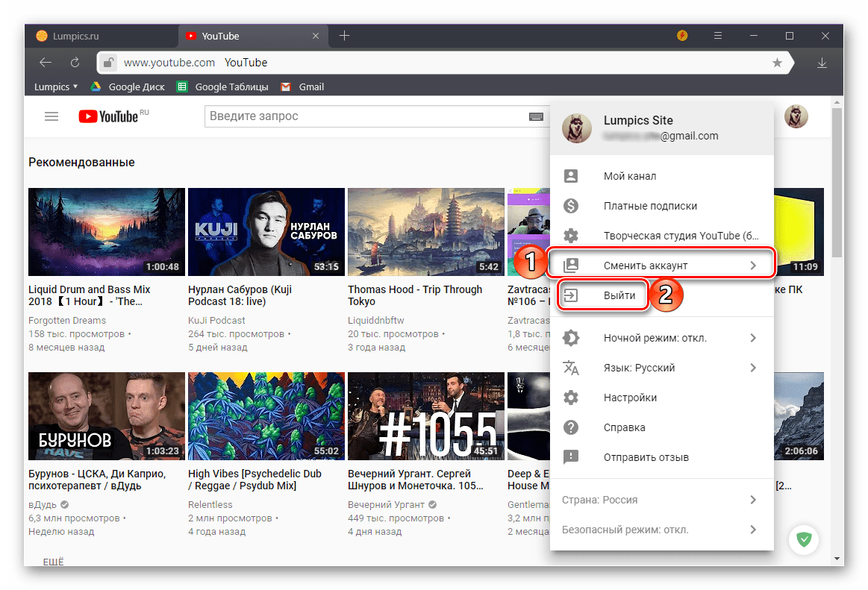868x590 pixels.
Task: Click the ЕЩЁ show more button
Action: click(x=53, y=561)
